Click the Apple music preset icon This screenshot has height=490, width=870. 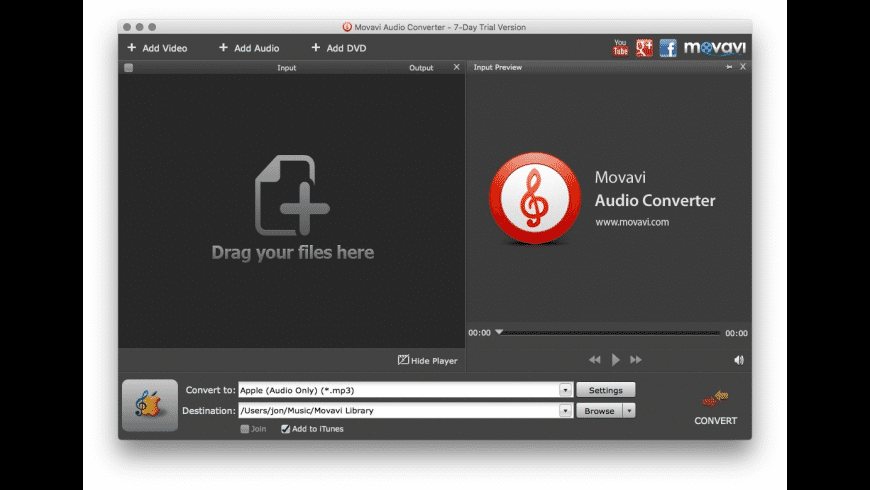click(x=150, y=405)
